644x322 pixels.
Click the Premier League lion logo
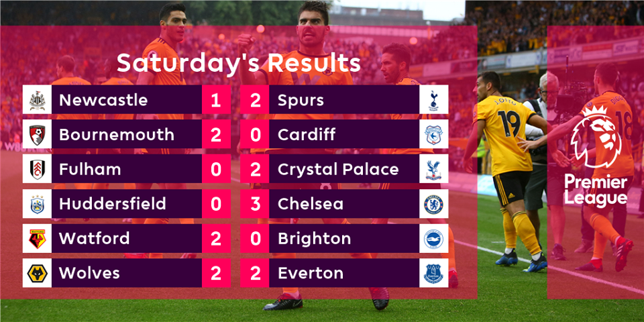[x=596, y=136]
